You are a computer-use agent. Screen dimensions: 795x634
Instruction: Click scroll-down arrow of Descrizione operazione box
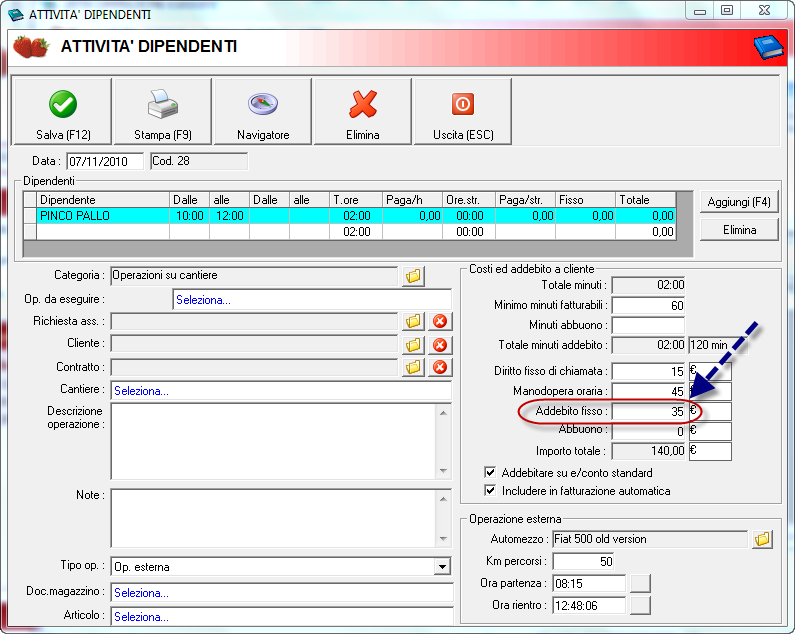(443, 471)
